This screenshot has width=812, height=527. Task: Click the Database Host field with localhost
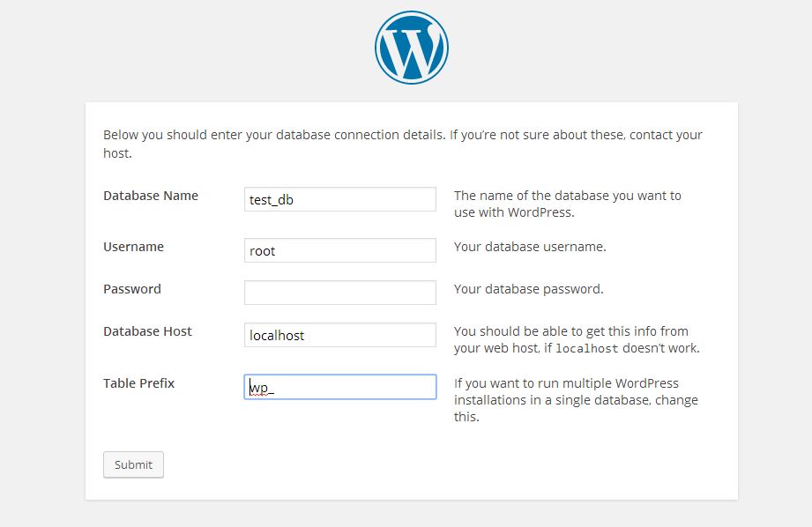pos(339,335)
